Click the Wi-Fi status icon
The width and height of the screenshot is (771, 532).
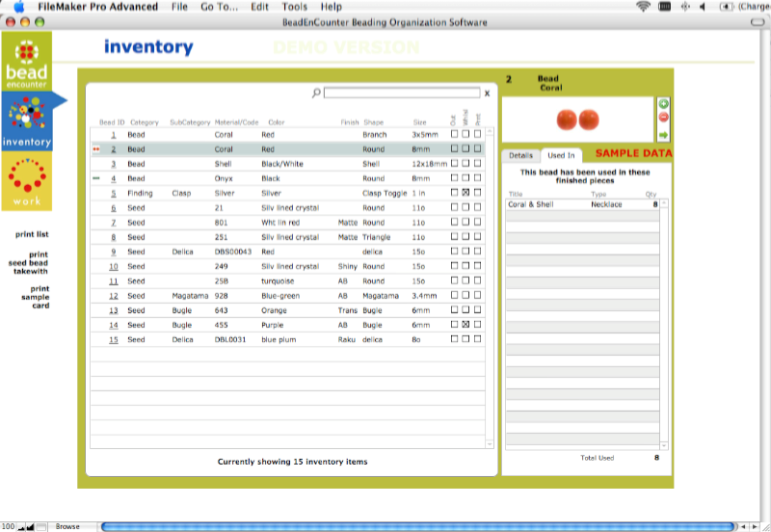643,7
